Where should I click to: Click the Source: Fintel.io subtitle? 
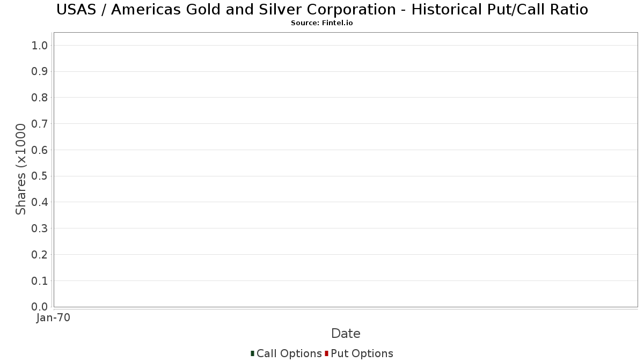click(322, 23)
